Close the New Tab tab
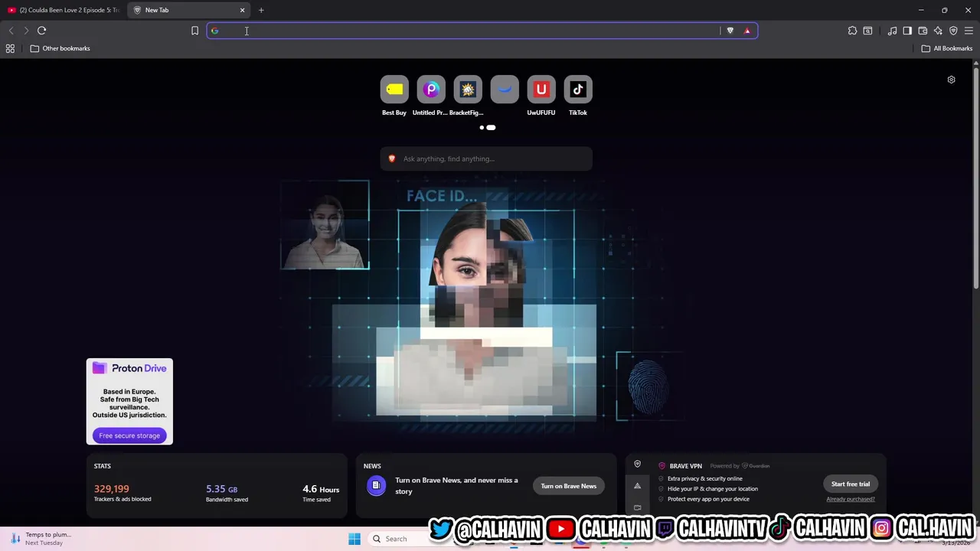 (x=243, y=10)
